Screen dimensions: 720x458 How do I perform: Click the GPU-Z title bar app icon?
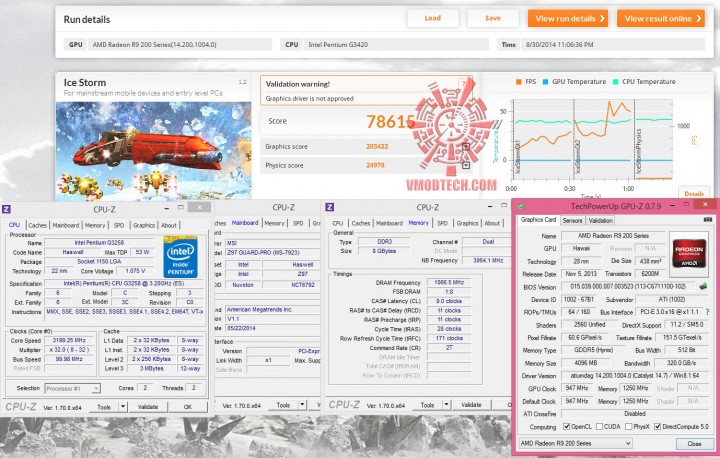tap(521, 206)
